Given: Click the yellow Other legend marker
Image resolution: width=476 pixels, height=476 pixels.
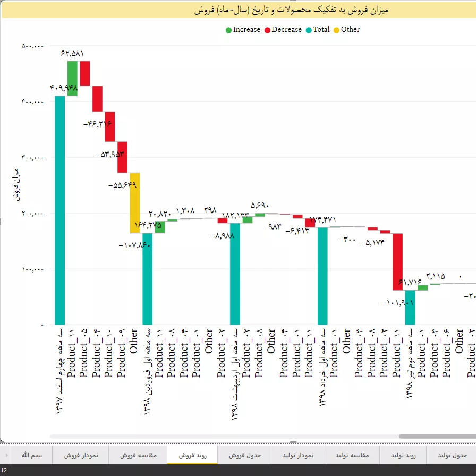Looking at the screenshot, I should (x=337, y=30).
